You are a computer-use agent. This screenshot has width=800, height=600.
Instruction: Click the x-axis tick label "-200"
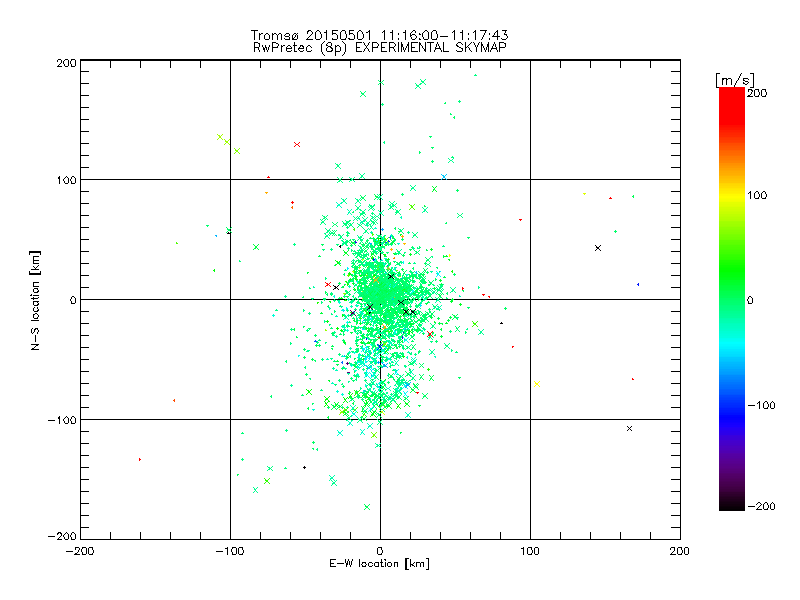click(x=80, y=551)
